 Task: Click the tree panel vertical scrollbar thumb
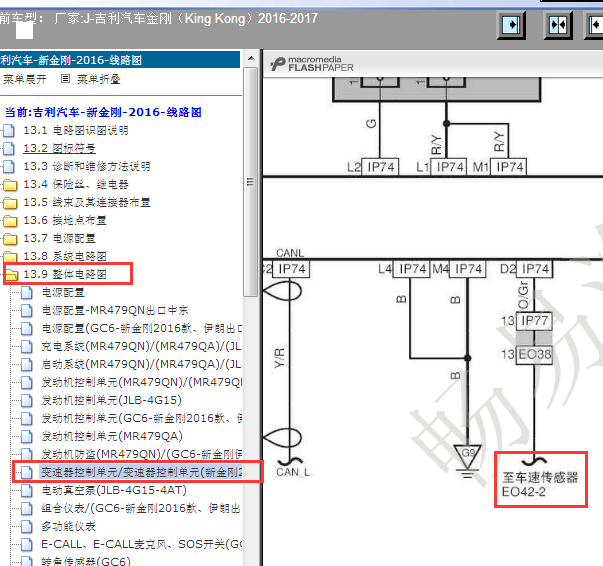click(251, 182)
